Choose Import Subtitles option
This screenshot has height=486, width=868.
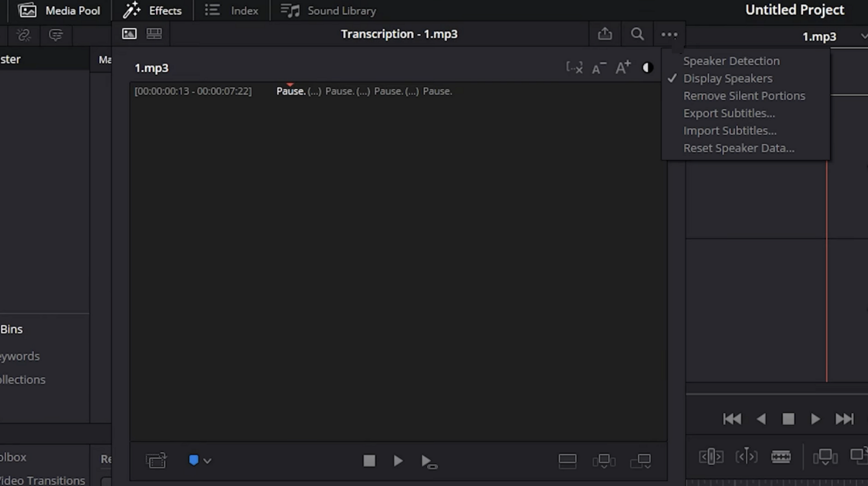pos(730,131)
